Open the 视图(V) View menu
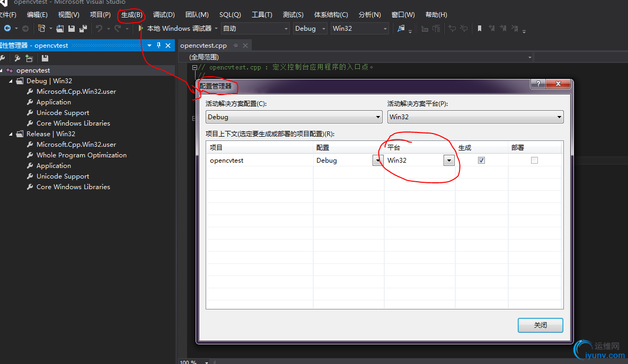 (x=68, y=15)
